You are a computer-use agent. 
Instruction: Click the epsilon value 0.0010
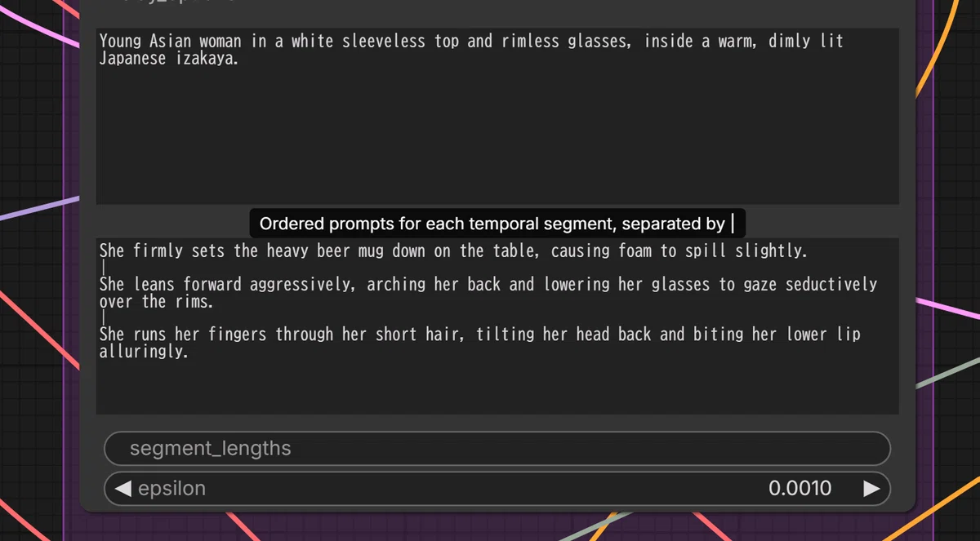point(800,489)
